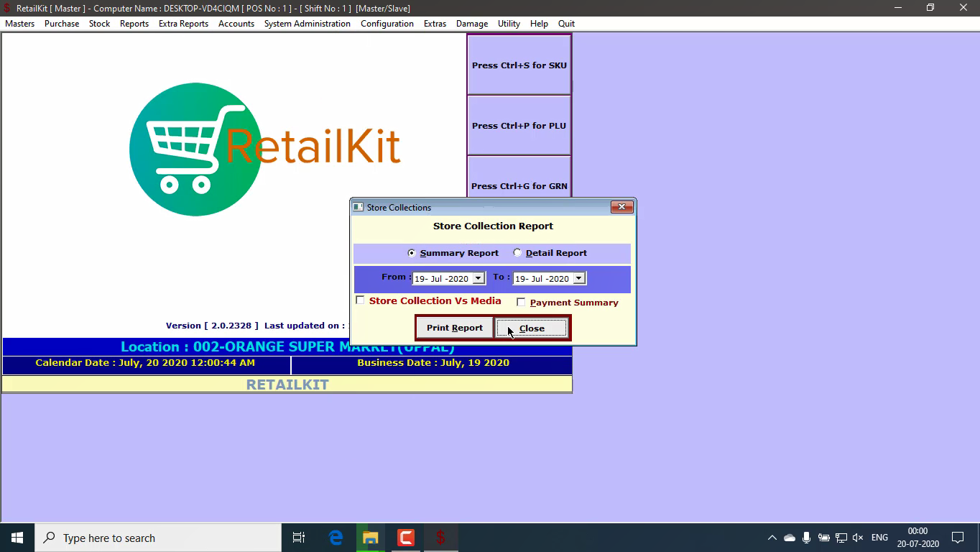The image size is (980, 552).
Task: Click the network tray icon
Action: click(x=841, y=538)
